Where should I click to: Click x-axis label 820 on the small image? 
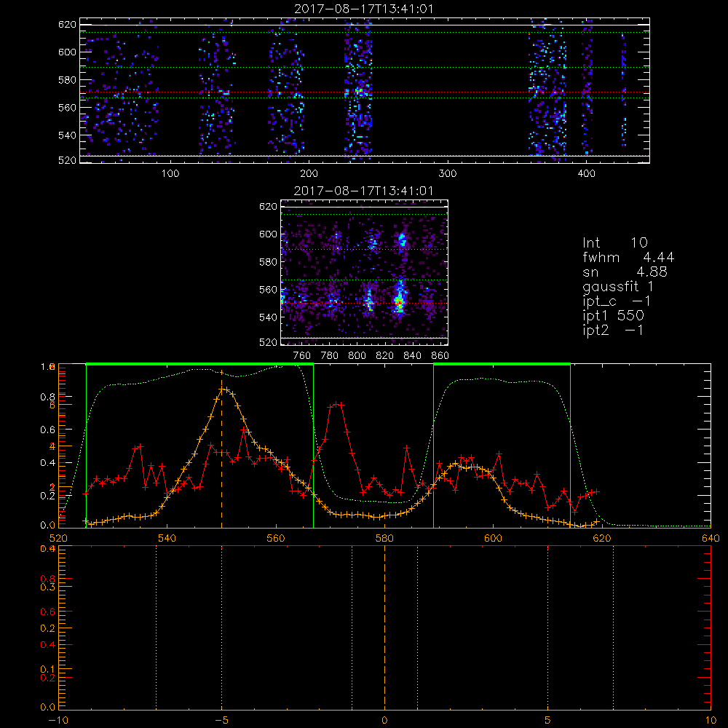[385, 356]
